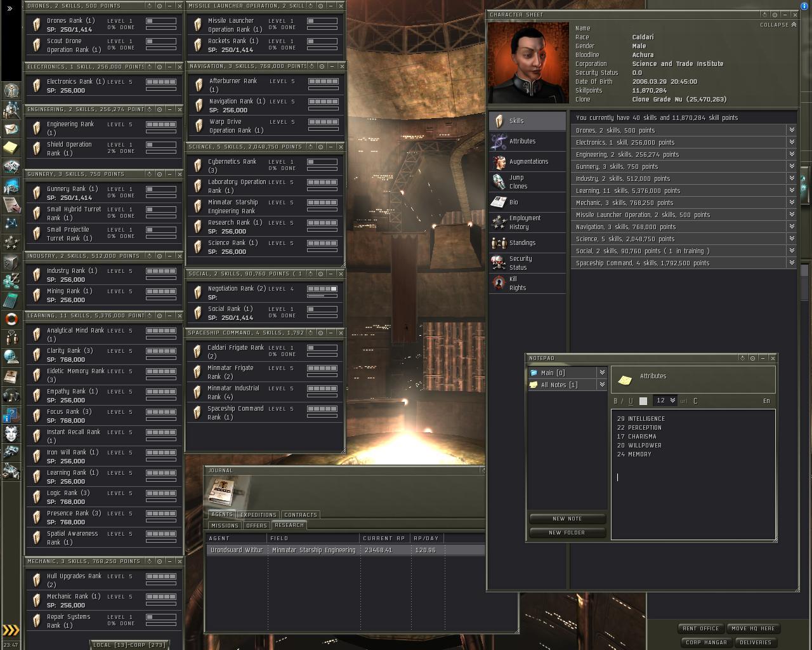Screen dimensions: 812x650
Task: Open the mail envelope sidebar icon
Action: pyautogui.click(x=11, y=128)
